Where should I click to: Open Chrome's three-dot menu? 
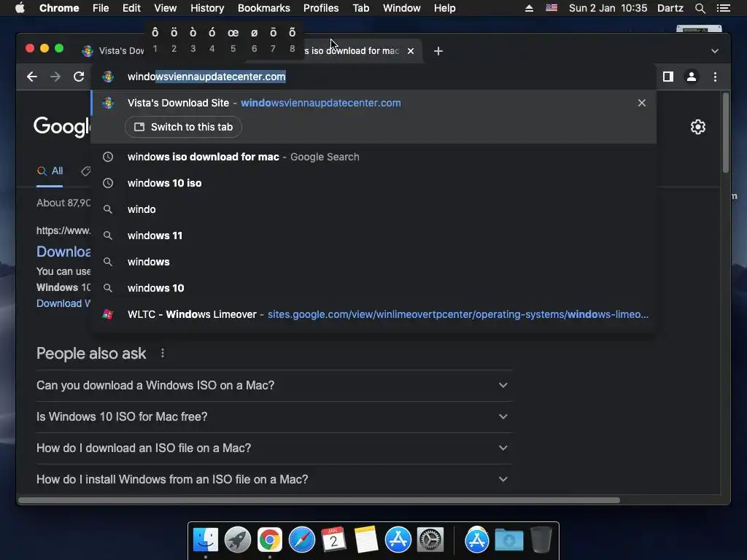click(715, 77)
